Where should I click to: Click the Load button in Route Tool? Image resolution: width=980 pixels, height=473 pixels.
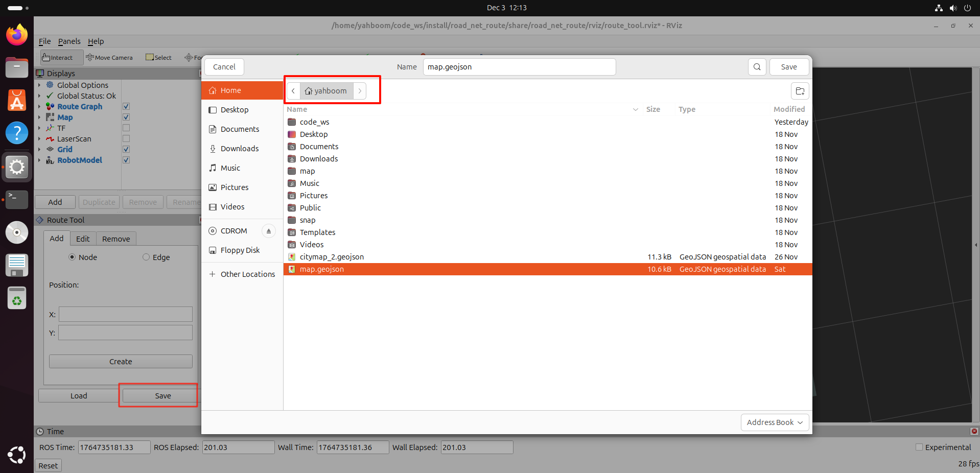pos(79,396)
